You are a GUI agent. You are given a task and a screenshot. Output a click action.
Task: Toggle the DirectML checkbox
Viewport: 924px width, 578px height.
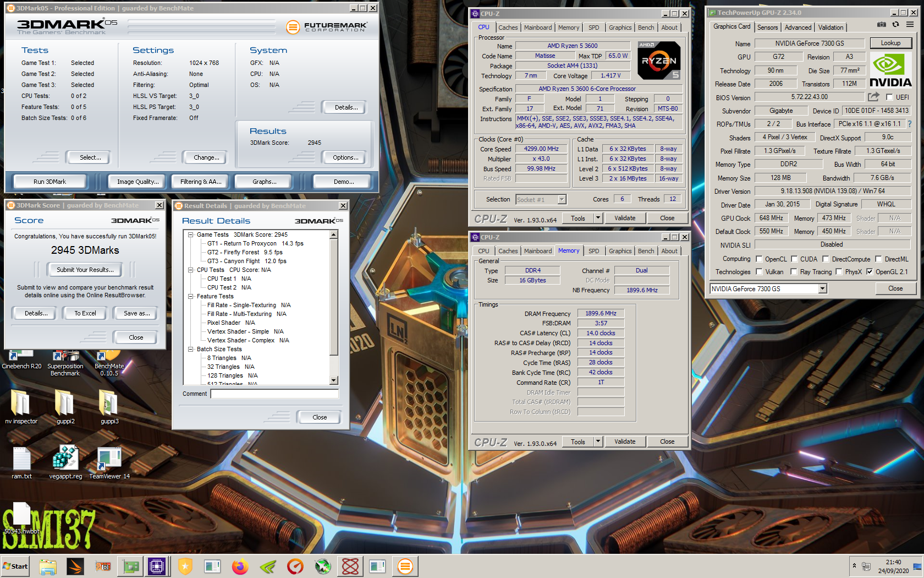tap(878, 259)
